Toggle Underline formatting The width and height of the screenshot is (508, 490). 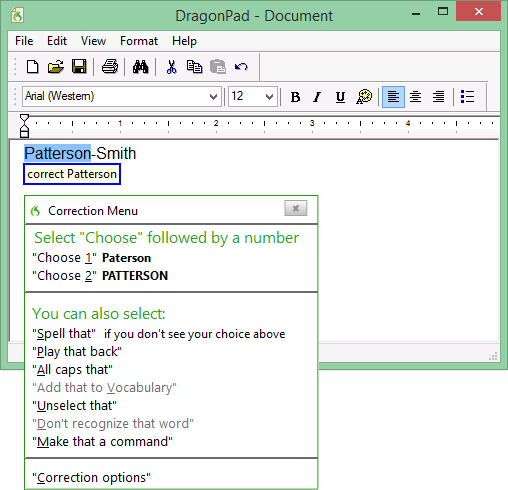coord(340,97)
